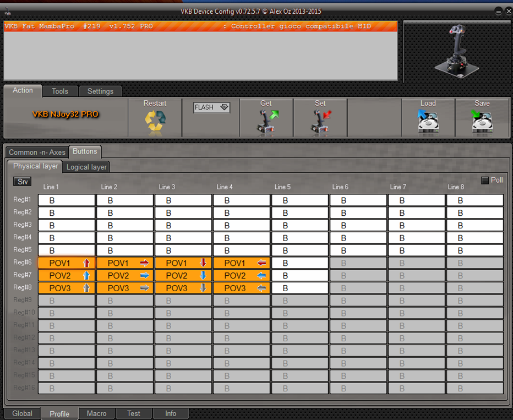Click B cell at Reg#4 Line 7
Screen dimensions: 513x420
[417, 238]
